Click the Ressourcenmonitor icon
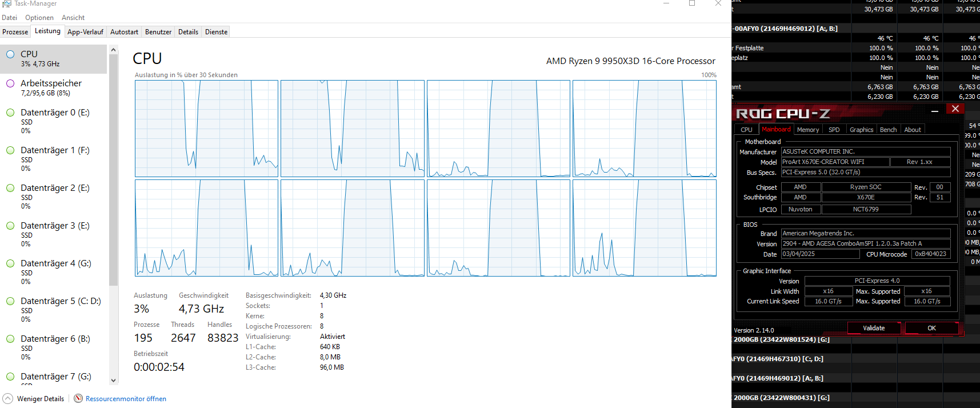 [x=78, y=398]
